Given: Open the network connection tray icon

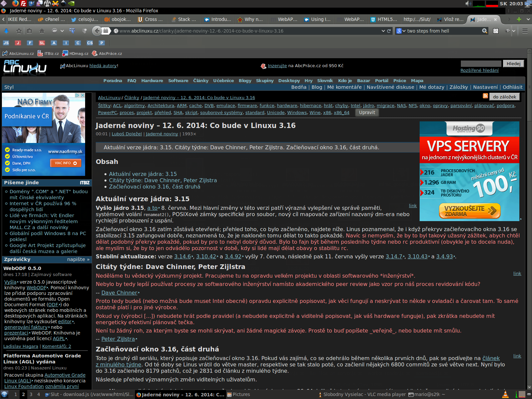Looking at the screenshot, I should click(528, 4).
